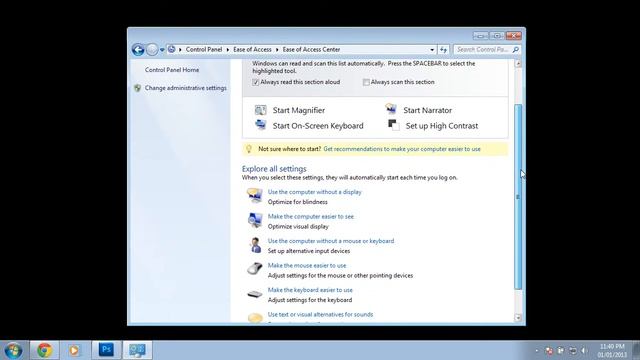This screenshot has height=360, width=640.
Task: Click the mouse icon beside 'Make the mouse easier'
Action: (255, 269)
